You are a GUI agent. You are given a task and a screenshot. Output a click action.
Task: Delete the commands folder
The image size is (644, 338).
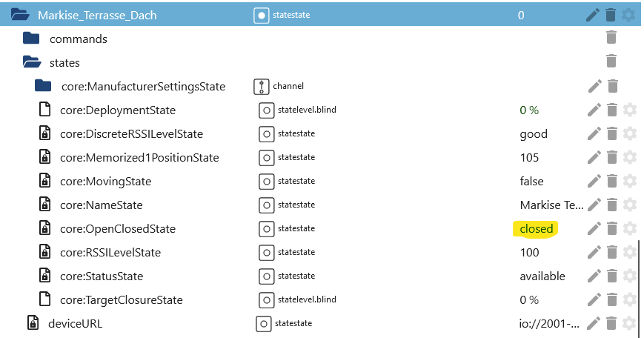[x=611, y=38]
